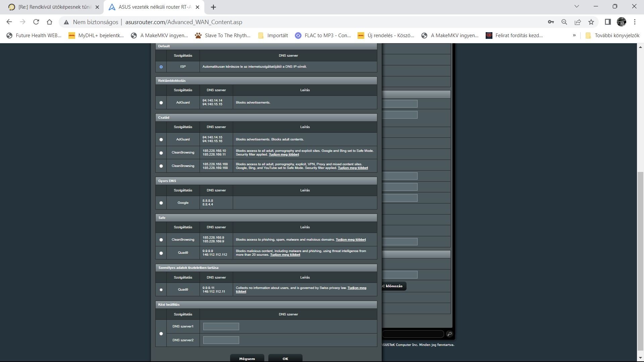Screen dimensions: 644x362
Task: Bookmark this page with the star icon
Action: tap(591, 22)
